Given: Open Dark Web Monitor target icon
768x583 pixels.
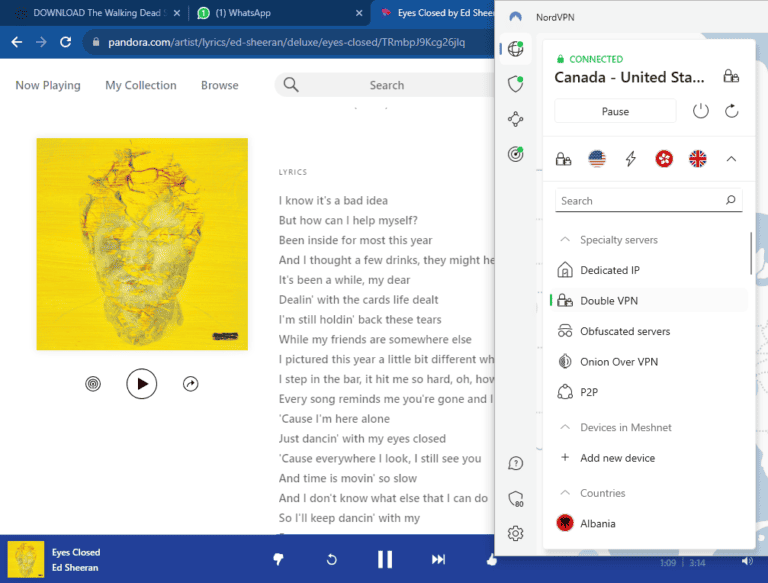Looking at the screenshot, I should point(516,154).
